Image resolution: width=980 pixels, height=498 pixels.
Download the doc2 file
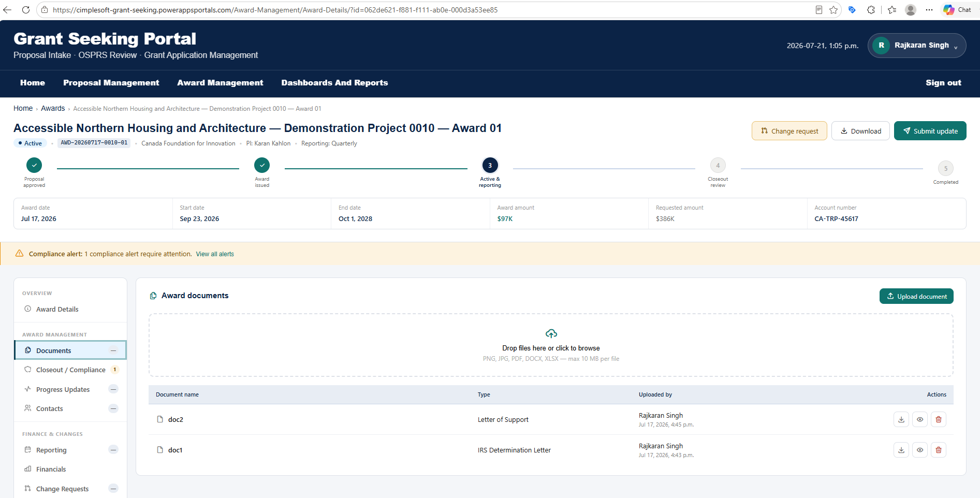coord(901,419)
